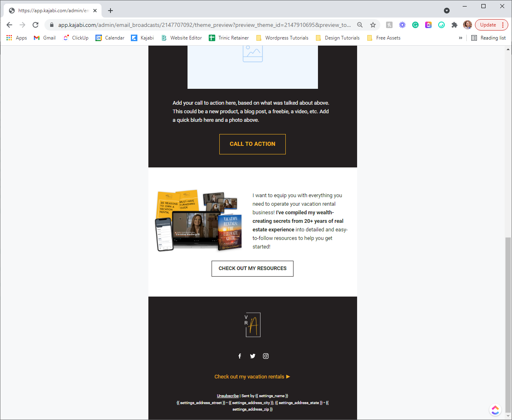Image resolution: width=512 pixels, height=420 pixels.
Task: Click the Unsubscribe link
Action: click(228, 396)
